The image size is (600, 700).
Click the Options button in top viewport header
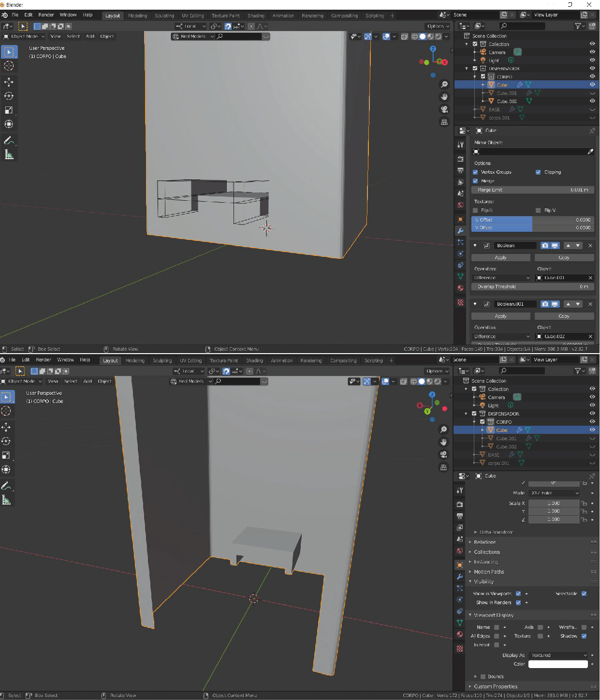pyautogui.click(x=438, y=26)
